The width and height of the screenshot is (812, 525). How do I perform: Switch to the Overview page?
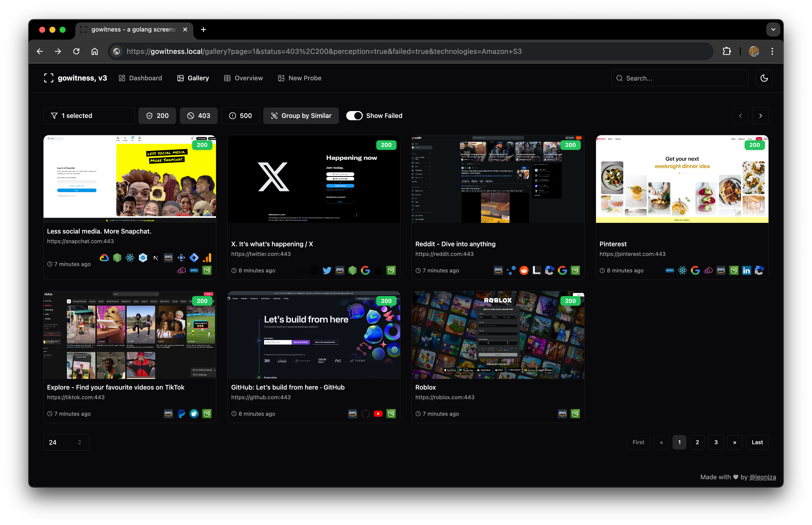point(243,78)
